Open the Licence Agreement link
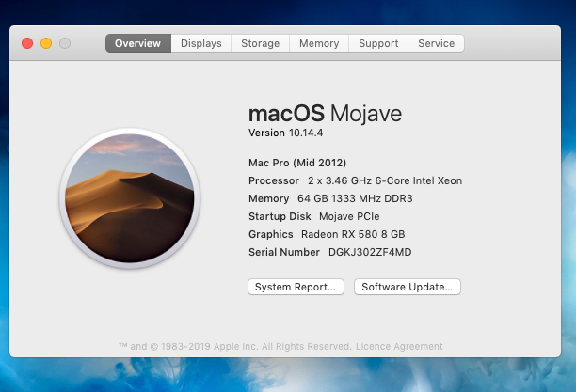 coord(399,347)
